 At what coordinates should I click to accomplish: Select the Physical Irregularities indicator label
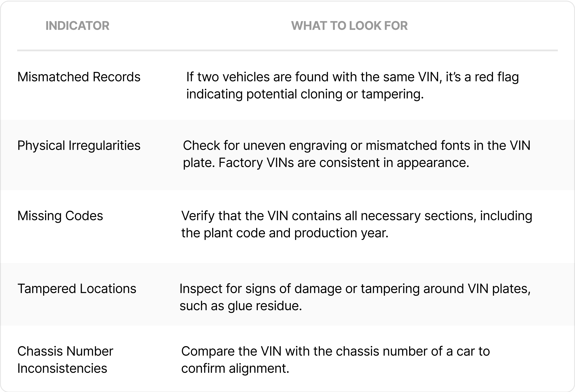coord(79,145)
